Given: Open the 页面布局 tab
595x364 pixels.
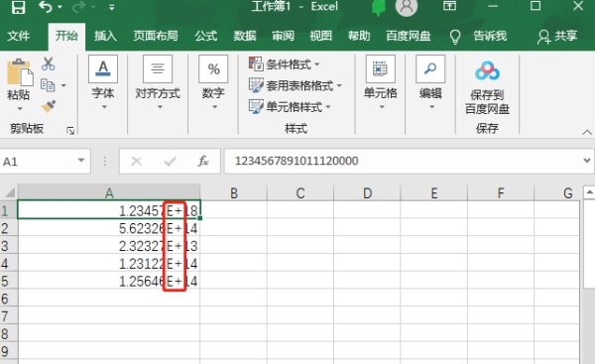Looking at the screenshot, I should pyautogui.click(x=156, y=36).
